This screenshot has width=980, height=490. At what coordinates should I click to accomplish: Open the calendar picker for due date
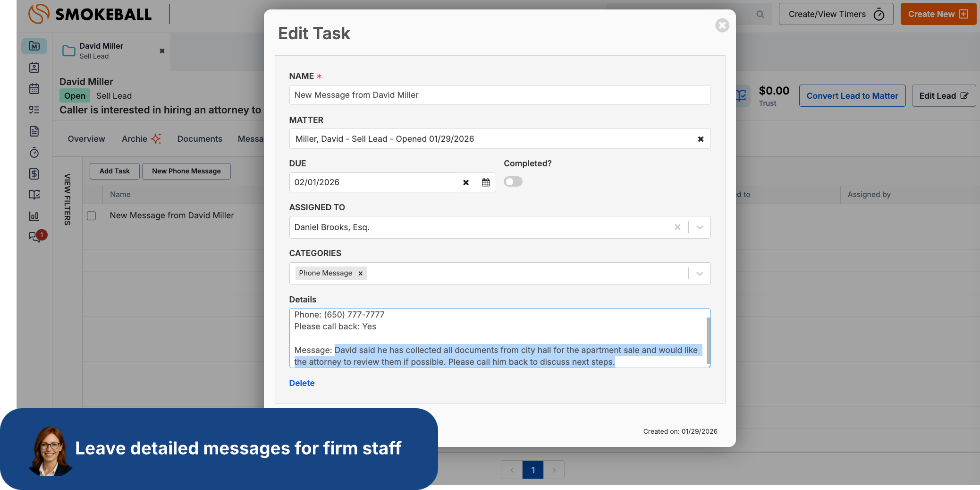tap(485, 182)
